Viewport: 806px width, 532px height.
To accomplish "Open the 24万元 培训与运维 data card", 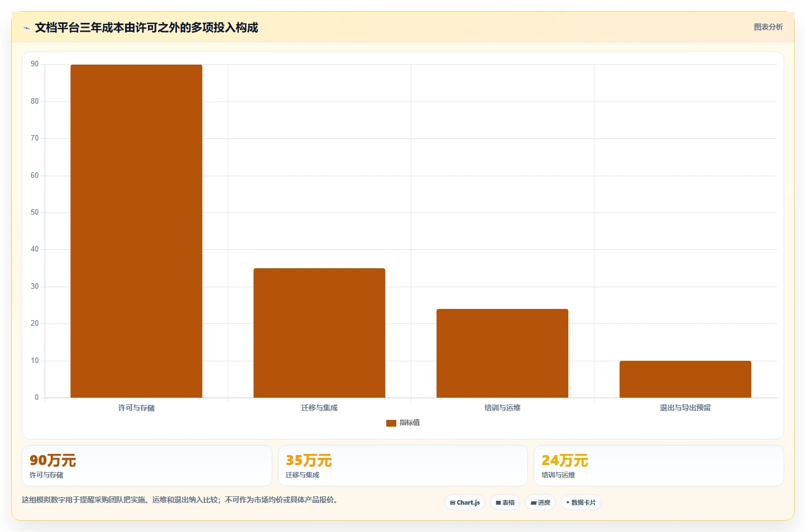I will 659,466.
